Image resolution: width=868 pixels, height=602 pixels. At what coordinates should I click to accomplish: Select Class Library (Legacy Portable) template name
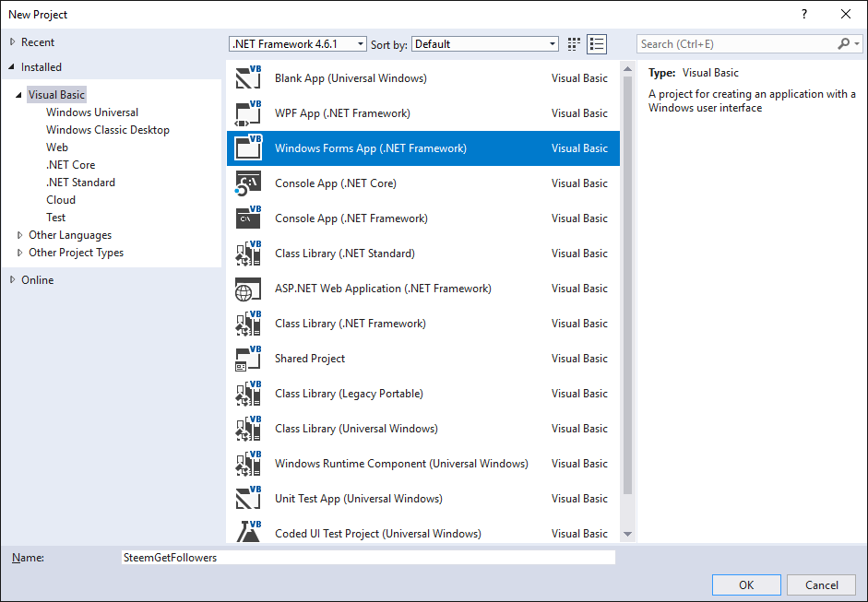pyautogui.click(x=350, y=394)
